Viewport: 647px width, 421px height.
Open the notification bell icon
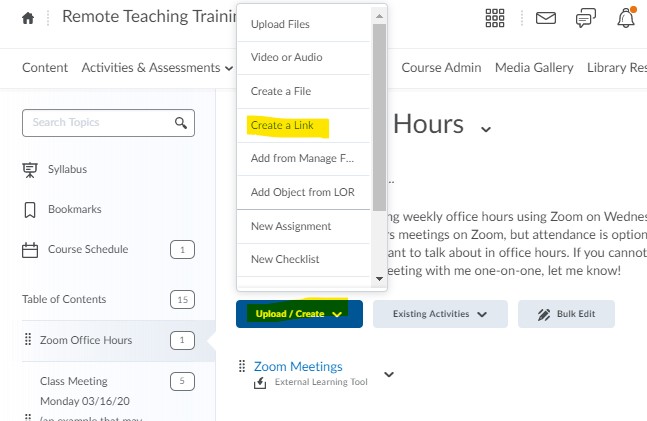pyautogui.click(x=626, y=18)
